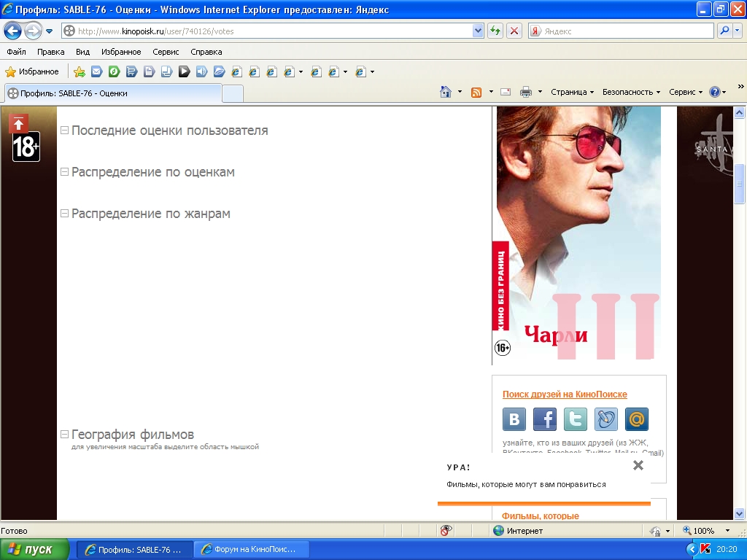
Task: Collapse the 'Последние оценки пользователя' section
Action: pos(64,131)
